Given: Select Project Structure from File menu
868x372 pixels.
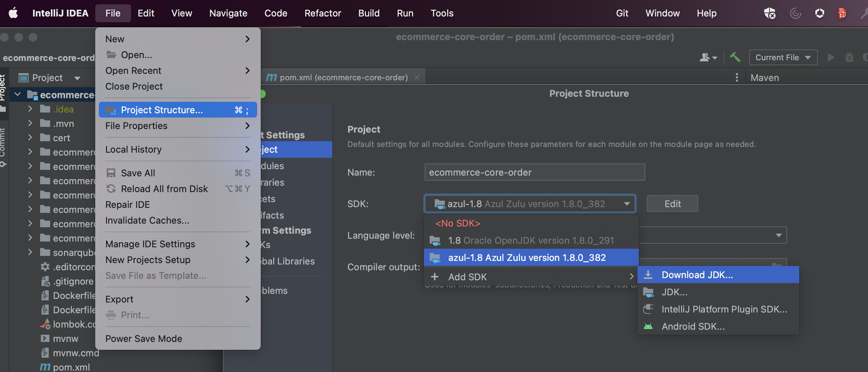Looking at the screenshot, I should coord(162,110).
